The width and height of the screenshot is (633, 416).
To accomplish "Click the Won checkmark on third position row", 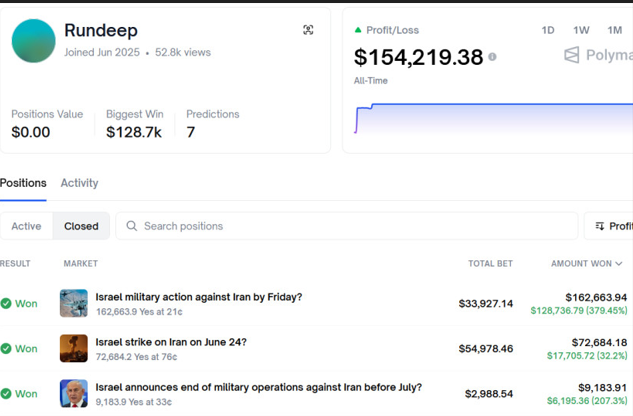I will click(6, 393).
